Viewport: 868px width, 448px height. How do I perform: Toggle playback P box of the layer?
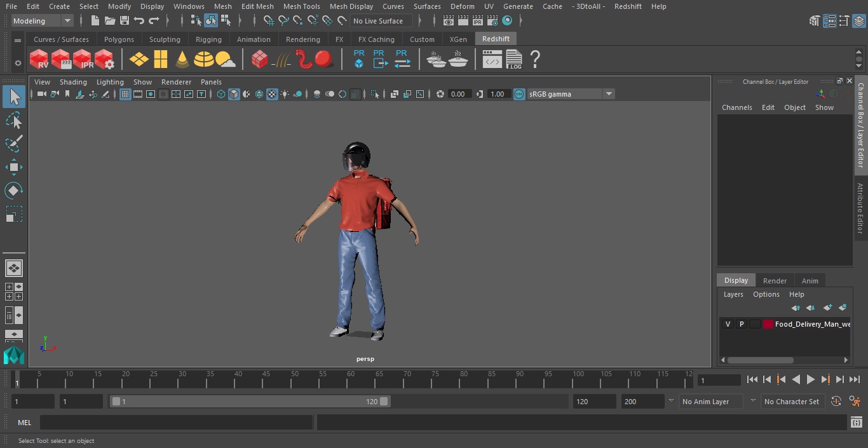[x=741, y=324]
